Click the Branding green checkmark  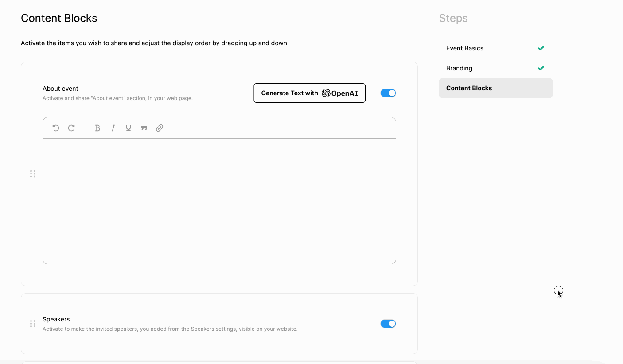(541, 68)
